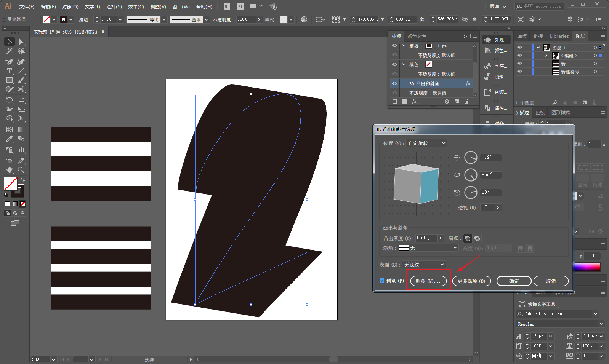Switch to the Libraries tab
The height and width of the screenshot is (364, 609).
coord(559,36)
